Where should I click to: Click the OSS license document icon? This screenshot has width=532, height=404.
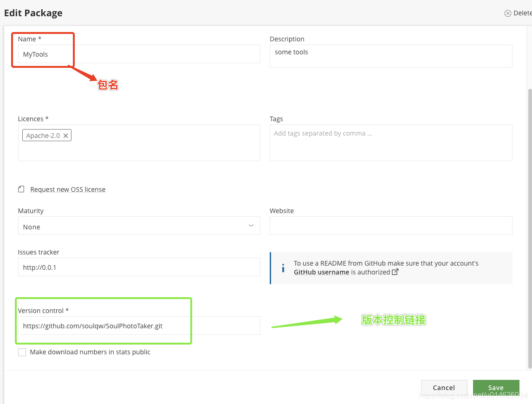click(21, 189)
